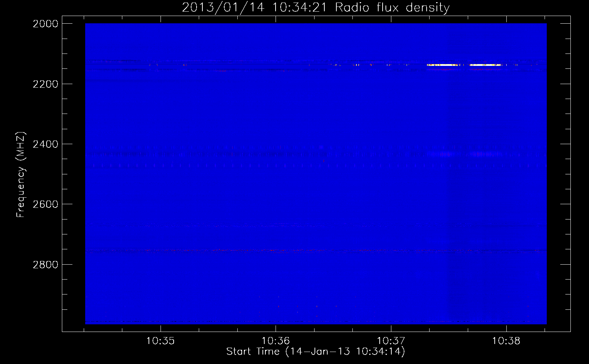The width and height of the screenshot is (589, 364).
Task: Click the 2400 frequency tick label
Action: [x=46, y=144]
